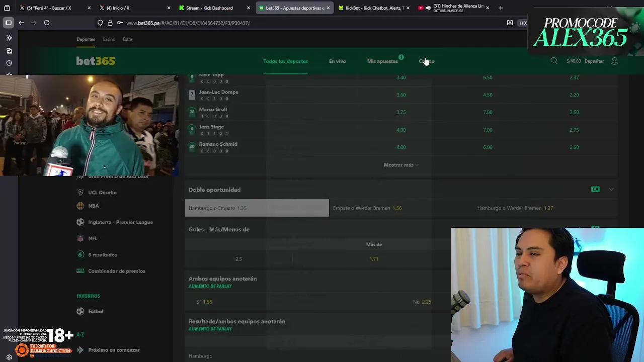Click the S/40.00 account balance
This screenshot has width=644, height=362.
(x=573, y=61)
